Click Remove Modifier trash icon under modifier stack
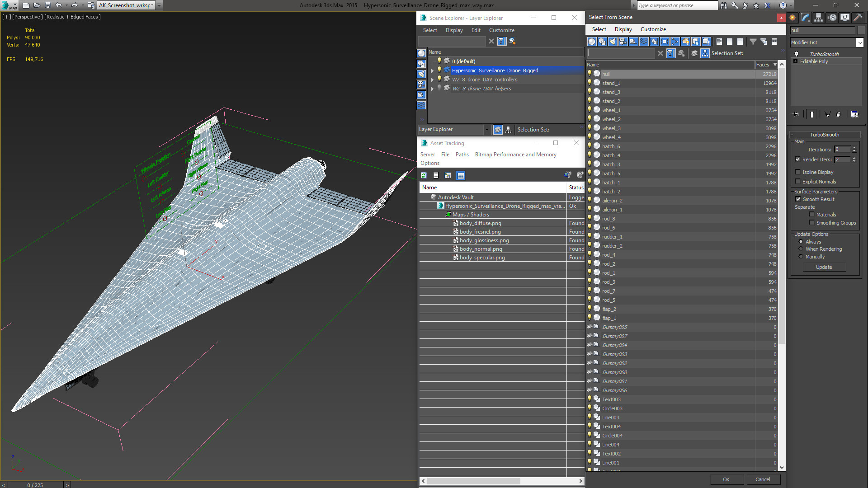 838,114
